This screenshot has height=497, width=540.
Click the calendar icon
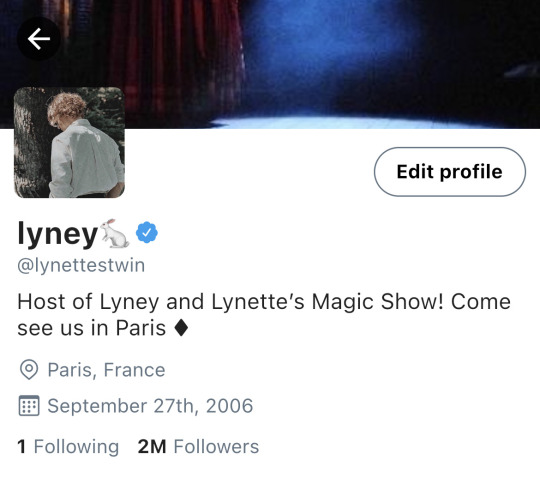point(29,406)
